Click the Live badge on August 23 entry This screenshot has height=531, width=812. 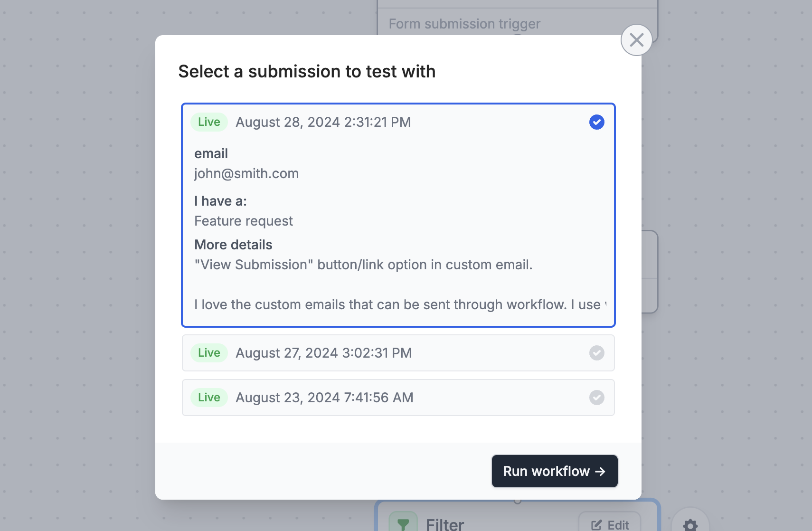[209, 398]
